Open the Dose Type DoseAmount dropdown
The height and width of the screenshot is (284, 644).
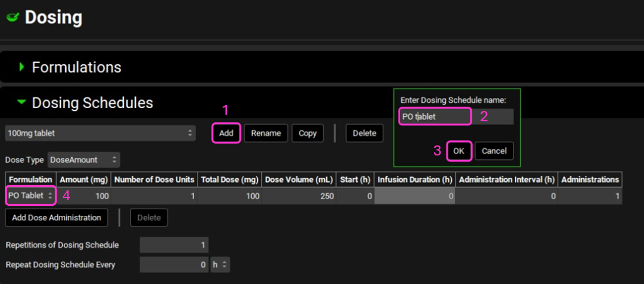point(83,160)
